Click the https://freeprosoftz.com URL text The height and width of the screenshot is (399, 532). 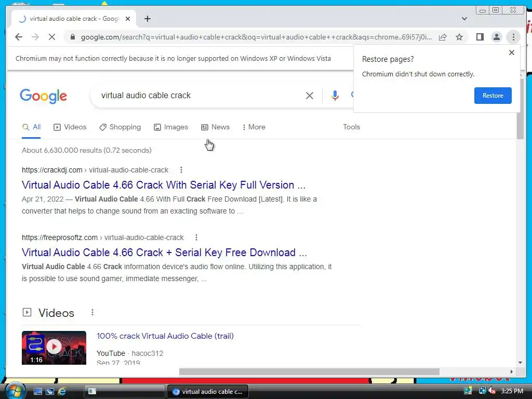pyautogui.click(x=59, y=237)
